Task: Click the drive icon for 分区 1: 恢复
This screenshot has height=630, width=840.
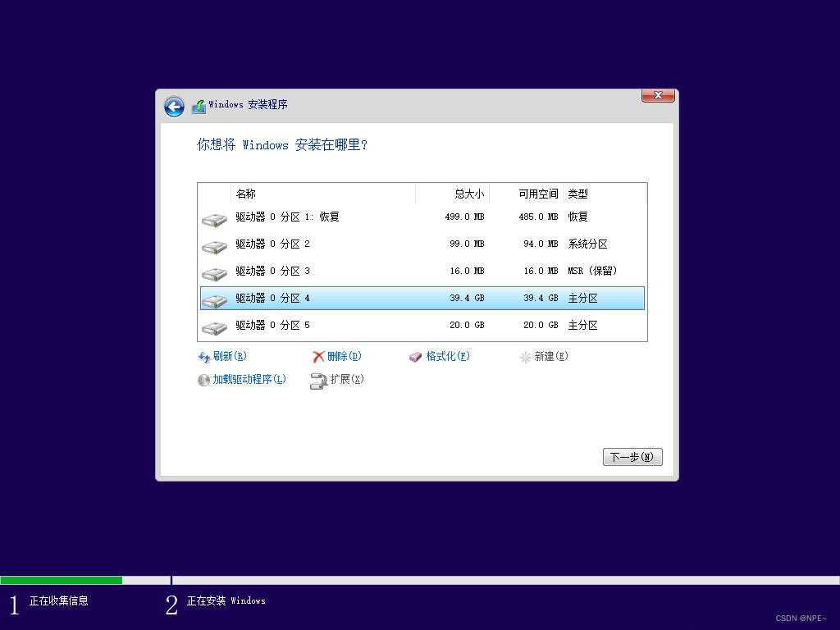Action: click(x=215, y=220)
